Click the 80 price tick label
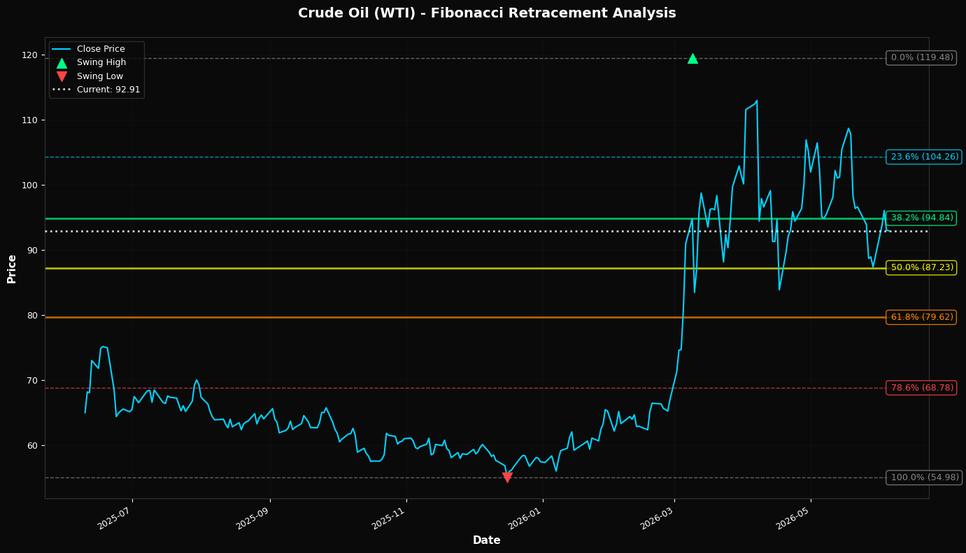This screenshot has height=553, width=966. pos(33,316)
